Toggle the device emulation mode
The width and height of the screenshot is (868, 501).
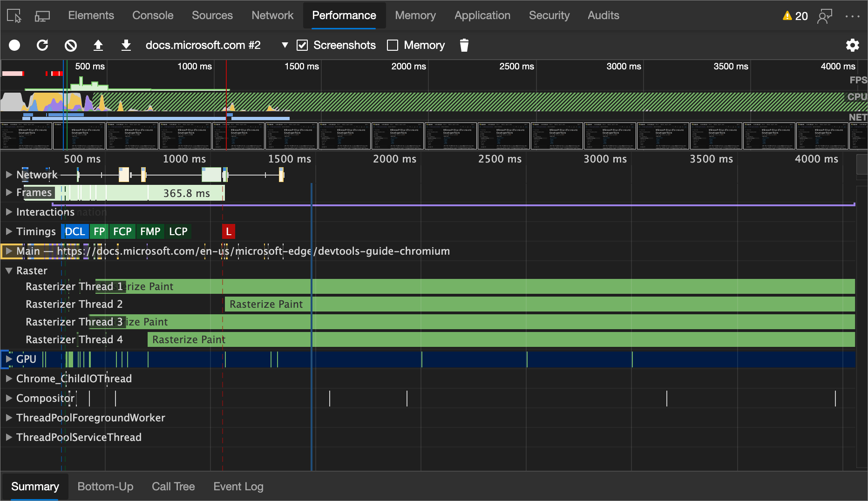click(42, 15)
